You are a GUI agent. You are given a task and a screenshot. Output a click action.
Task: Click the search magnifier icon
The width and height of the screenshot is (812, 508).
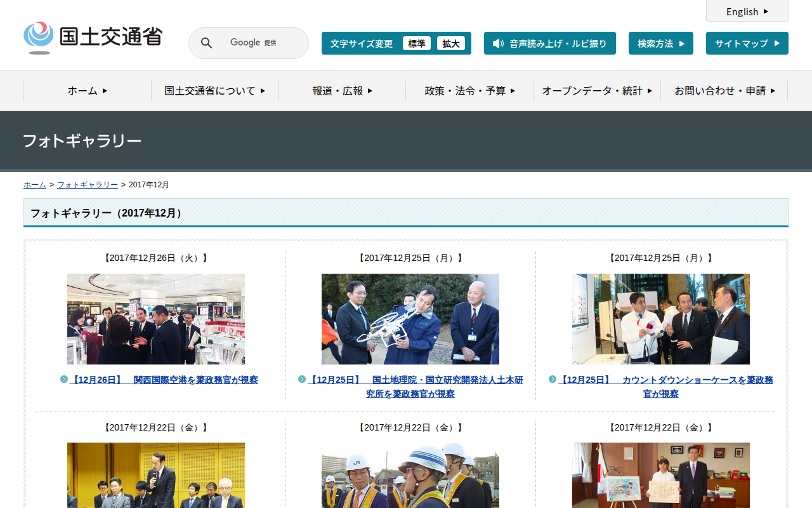(206, 43)
